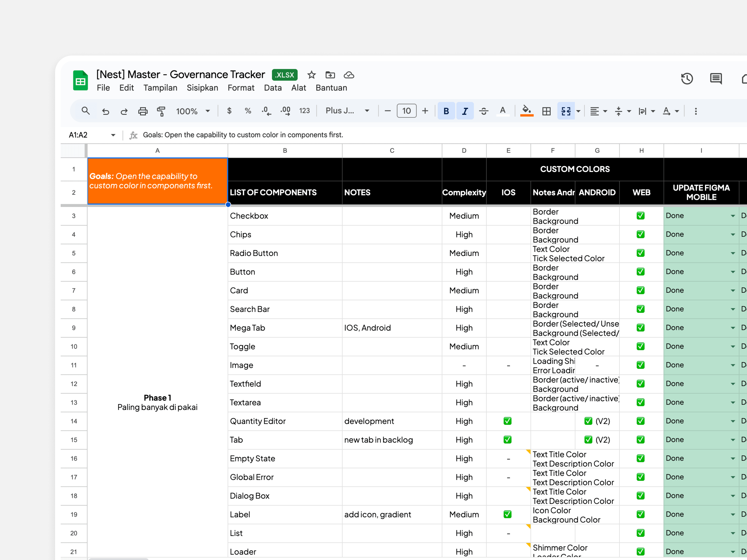
Task: Click the paint format roller icon
Action: [x=161, y=111]
